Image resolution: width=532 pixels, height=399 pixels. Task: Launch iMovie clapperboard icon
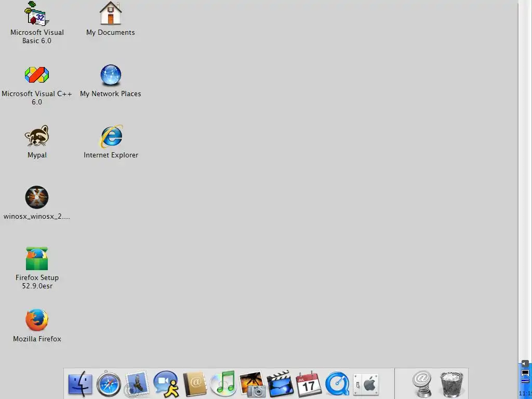[280, 384]
